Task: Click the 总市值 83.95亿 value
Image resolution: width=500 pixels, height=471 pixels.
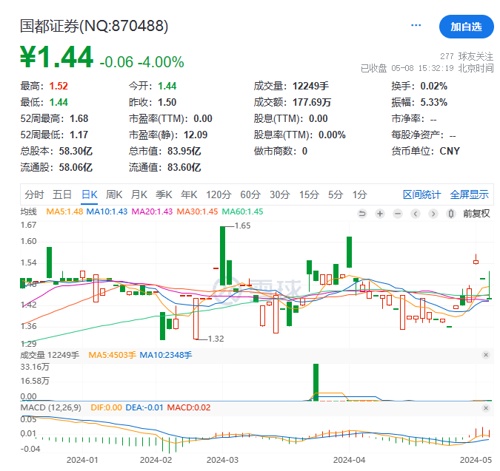Action: (184, 151)
